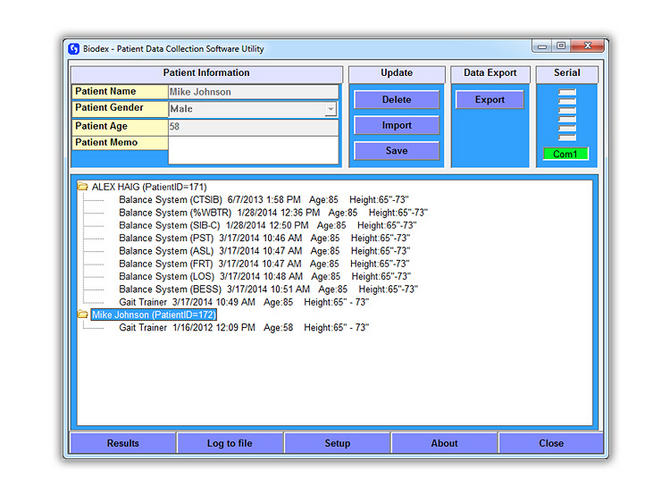Viewport: 670px width, 503px height.
Task: Click the Data Export panel header
Action: (490, 73)
